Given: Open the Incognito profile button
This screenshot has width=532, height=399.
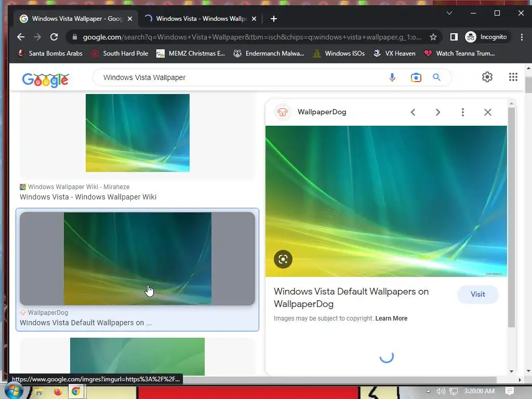Looking at the screenshot, I should pyautogui.click(x=486, y=37).
